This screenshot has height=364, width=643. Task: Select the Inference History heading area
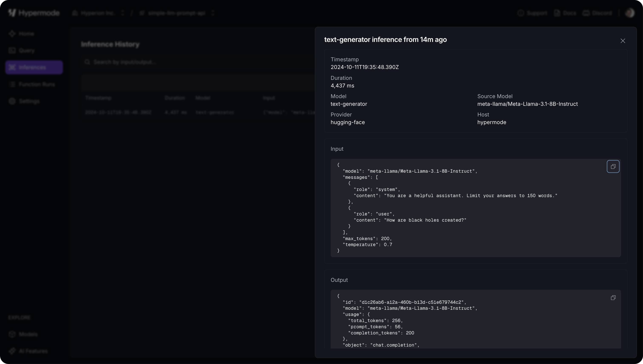[110, 44]
